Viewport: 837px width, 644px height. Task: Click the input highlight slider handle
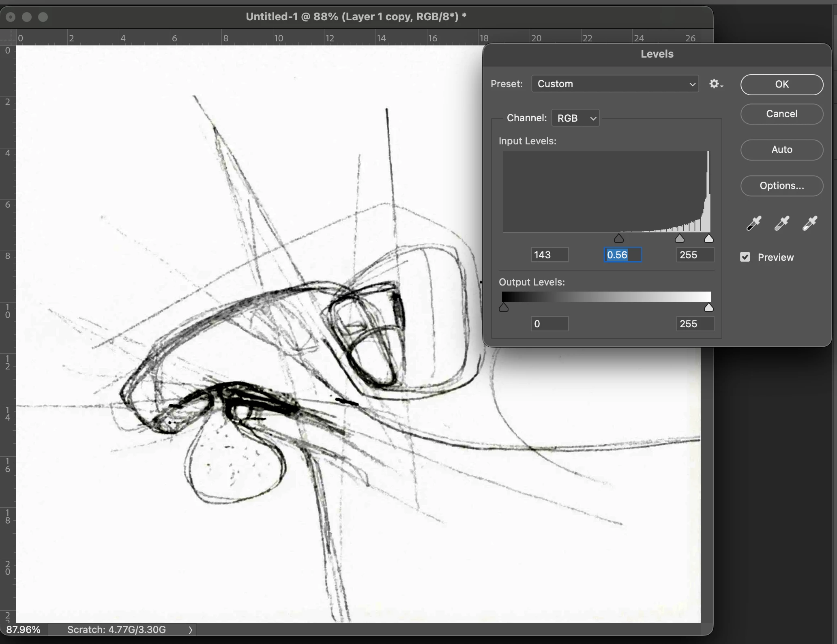(708, 238)
